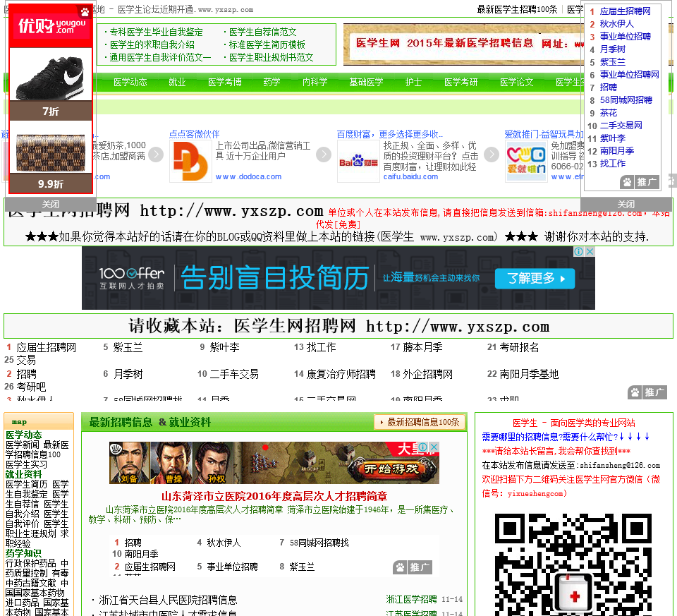The height and width of the screenshot is (616, 677).
Task: Click the 开始游戏 button in the game ad
Action: click(x=391, y=469)
